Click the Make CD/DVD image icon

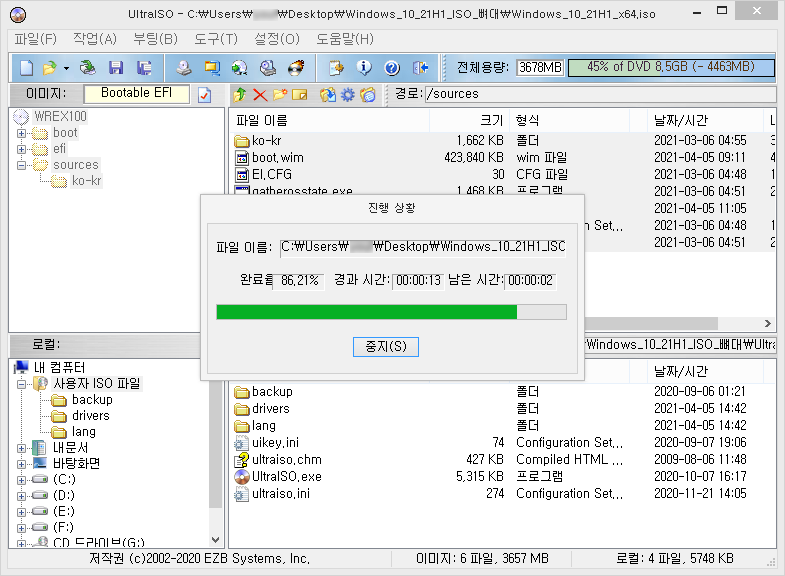point(184,68)
